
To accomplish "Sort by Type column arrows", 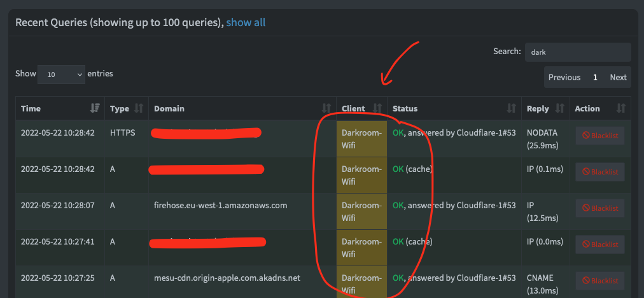I will [x=139, y=108].
